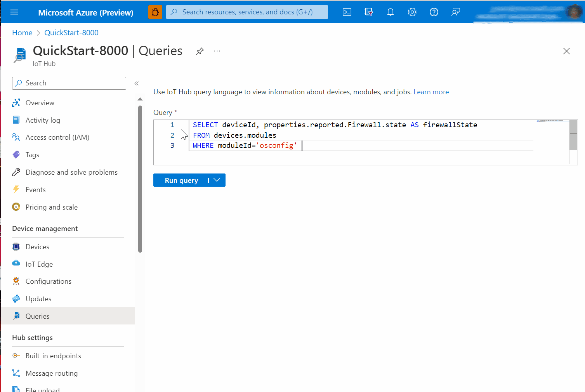
Task: Open the portal hamburger menu
Action: 14,12
